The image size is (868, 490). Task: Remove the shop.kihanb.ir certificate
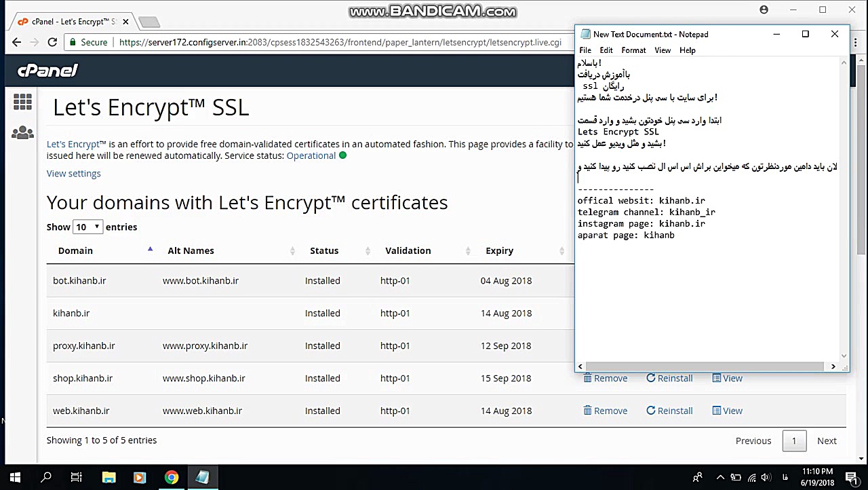point(605,378)
